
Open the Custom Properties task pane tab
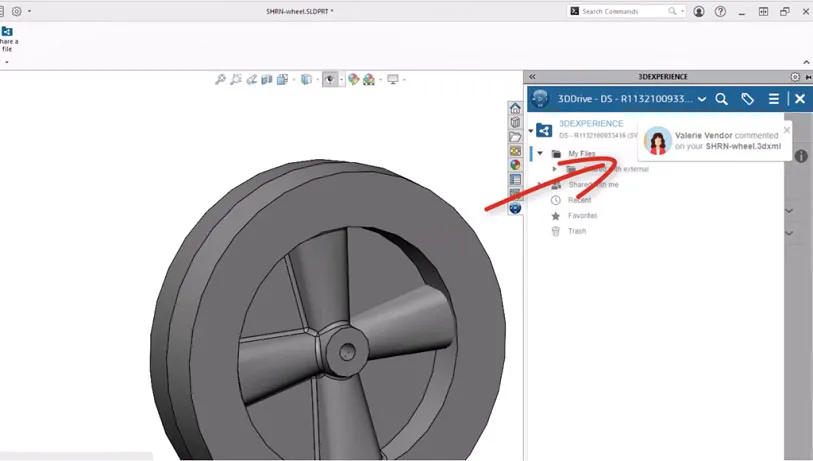[x=515, y=179]
